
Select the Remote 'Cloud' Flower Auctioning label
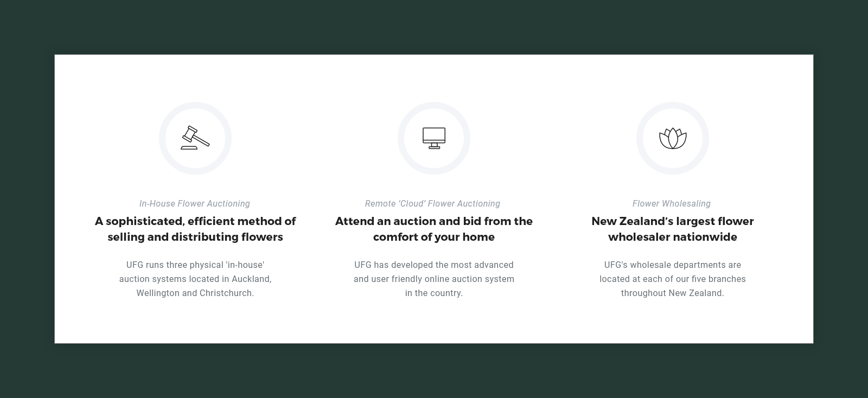click(432, 204)
